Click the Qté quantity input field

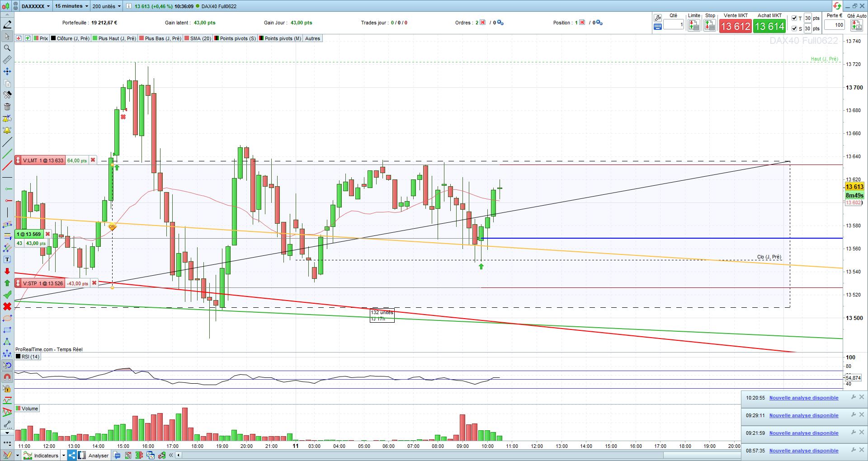click(674, 25)
